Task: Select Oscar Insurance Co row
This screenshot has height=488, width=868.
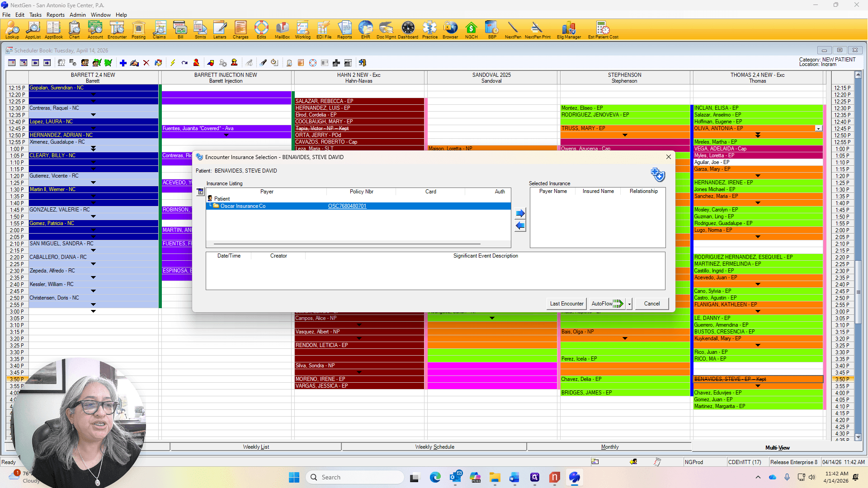Action: (359, 206)
